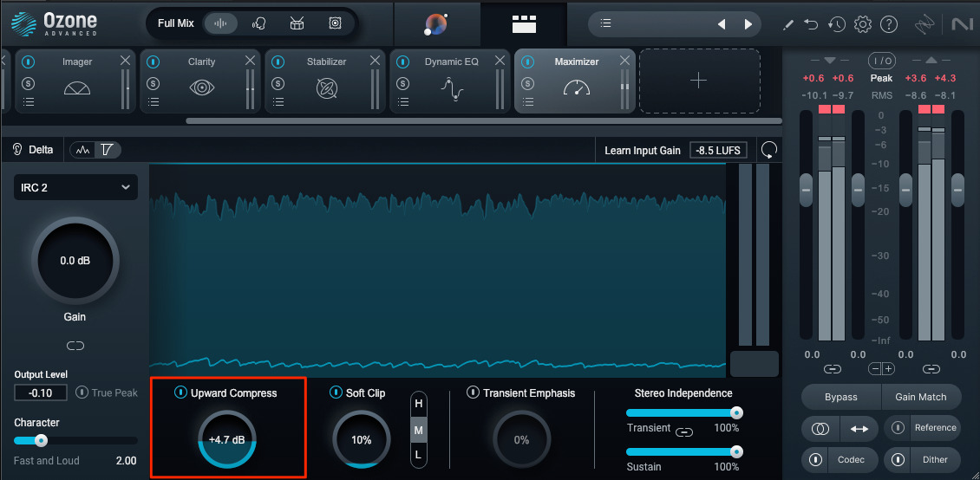This screenshot has height=480, width=980.
Task: Click the undo arrow icon
Action: tap(811, 24)
